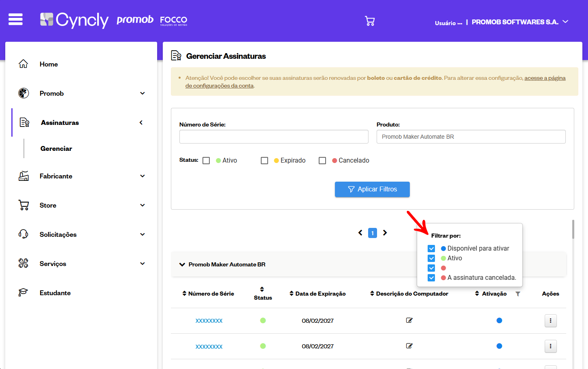Click the Aplicar Filtros button
This screenshot has height=369, width=588.
click(x=372, y=189)
